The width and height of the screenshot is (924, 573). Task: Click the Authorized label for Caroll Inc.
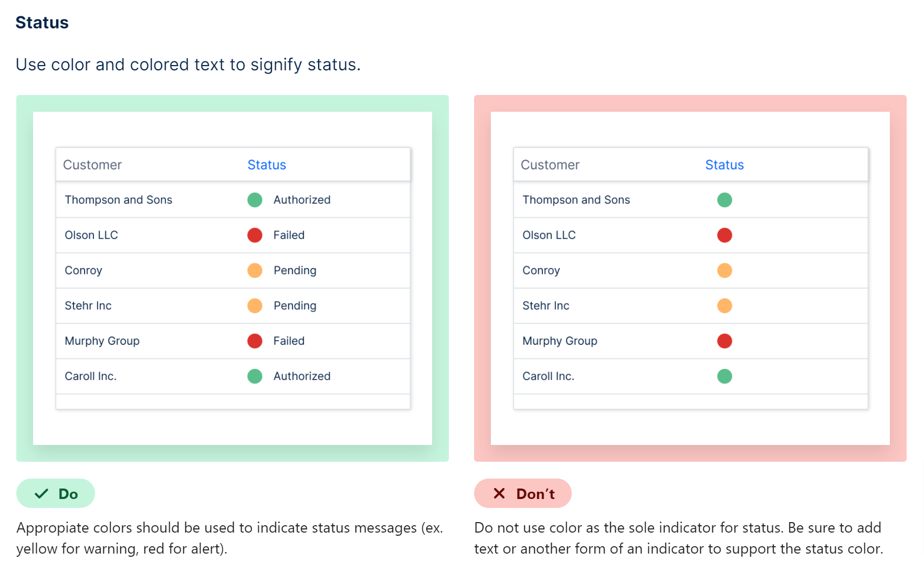coord(302,376)
